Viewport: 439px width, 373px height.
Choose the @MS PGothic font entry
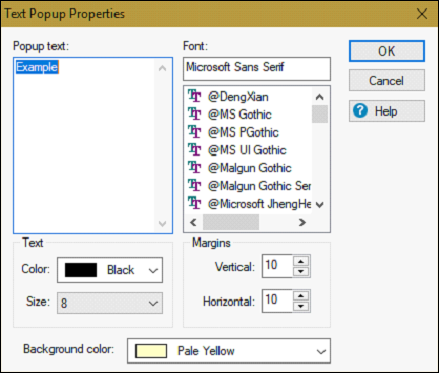click(x=249, y=132)
